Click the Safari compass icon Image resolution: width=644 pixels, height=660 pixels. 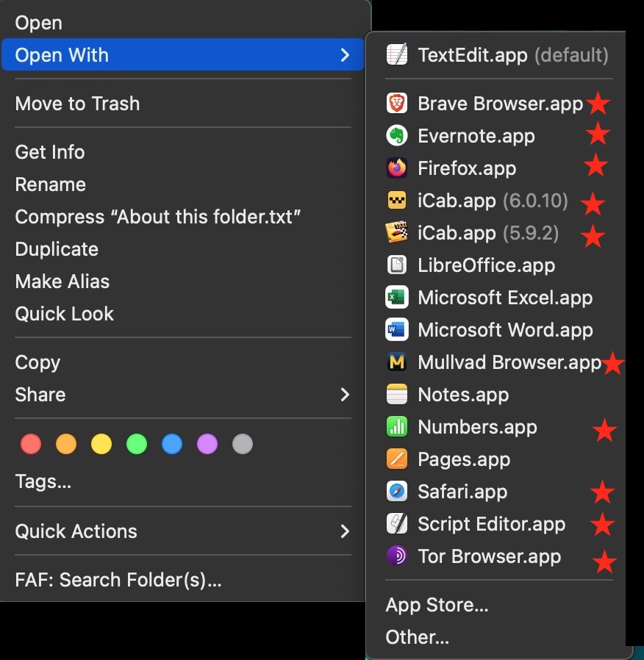click(396, 492)
